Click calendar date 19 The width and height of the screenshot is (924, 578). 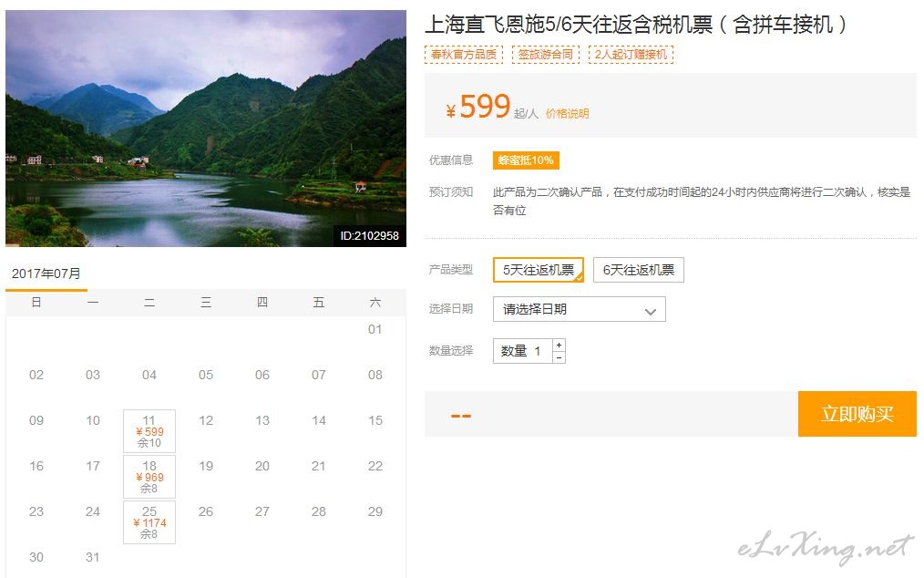pyautogui.click(x=206, y=466)
